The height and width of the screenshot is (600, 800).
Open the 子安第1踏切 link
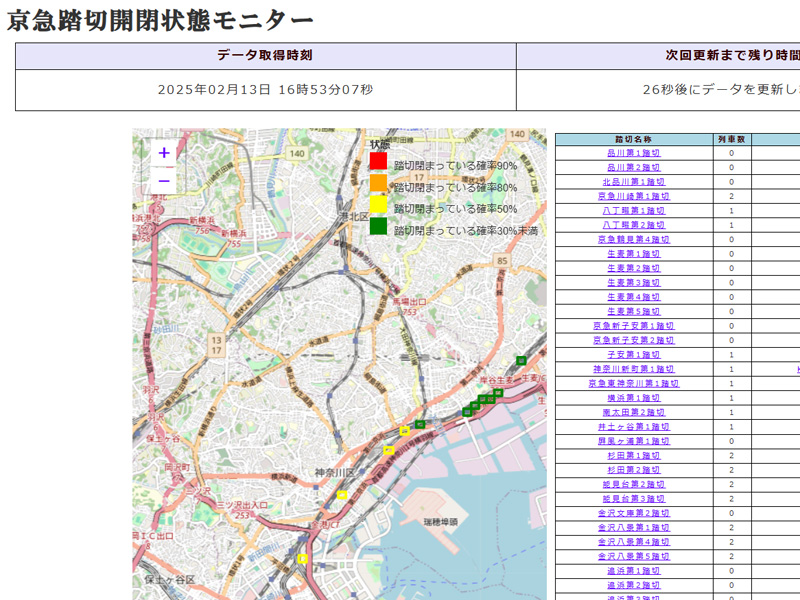(x=634, y=355)
